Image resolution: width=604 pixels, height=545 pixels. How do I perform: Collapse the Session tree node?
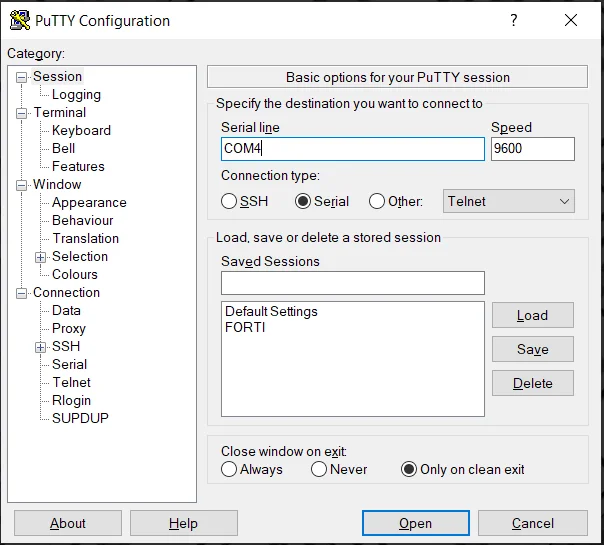(x=21, y=77)
